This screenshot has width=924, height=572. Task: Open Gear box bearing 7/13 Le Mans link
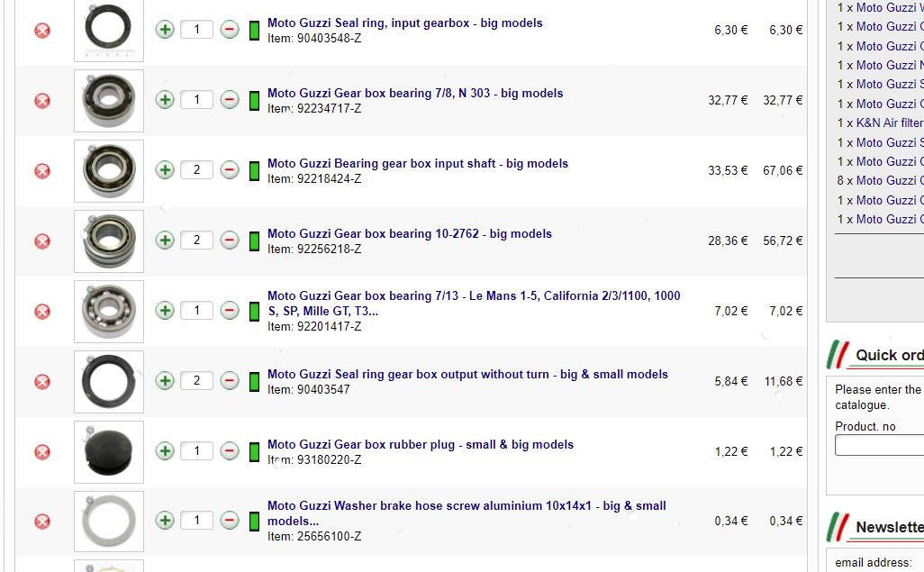(474, 303)
